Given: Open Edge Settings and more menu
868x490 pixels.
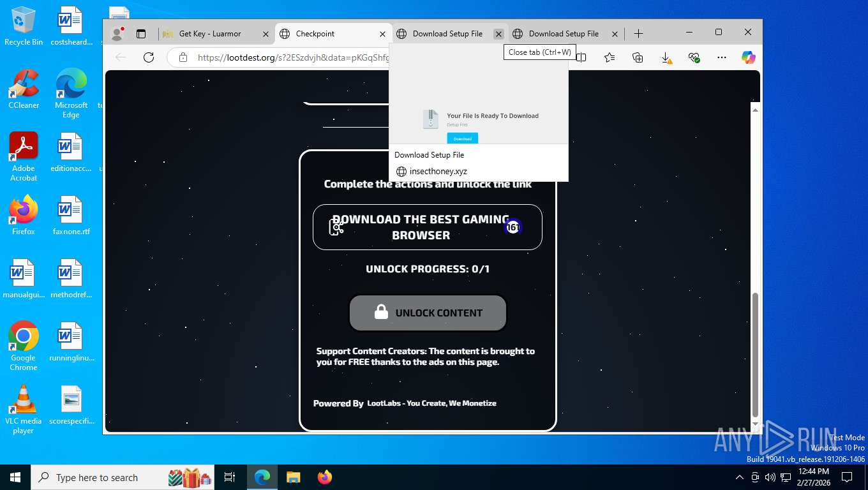Looking at the screenshot, I should click(722, 57).
